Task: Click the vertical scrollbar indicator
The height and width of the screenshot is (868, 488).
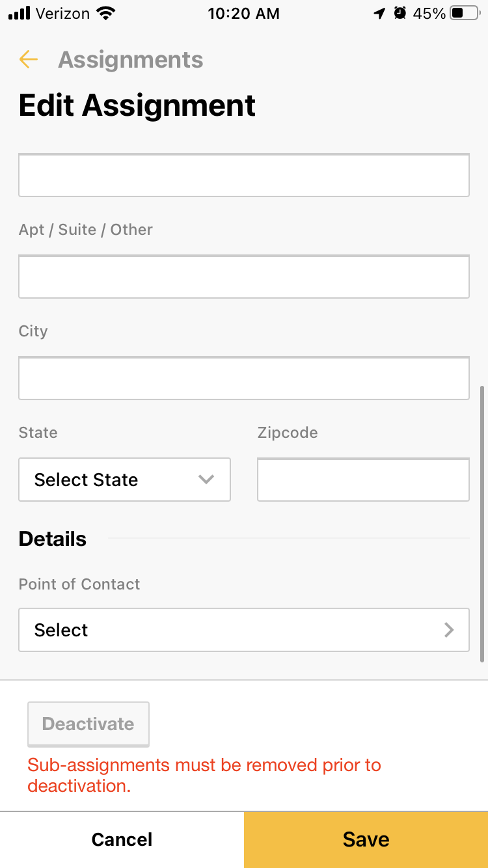Action: pos(482,524)
